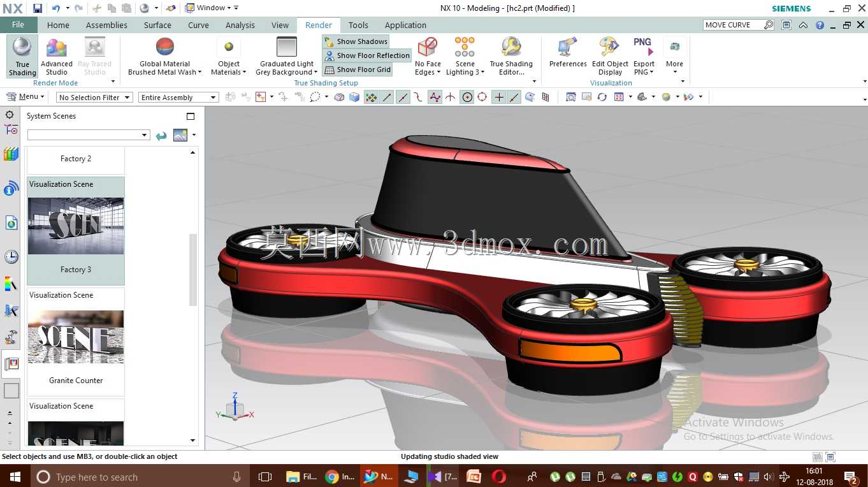Click the Web Browser globe icon in resource bar
The height and width of the screenshot is (487, 868).
pyautogui.click(x=11, y=222)
